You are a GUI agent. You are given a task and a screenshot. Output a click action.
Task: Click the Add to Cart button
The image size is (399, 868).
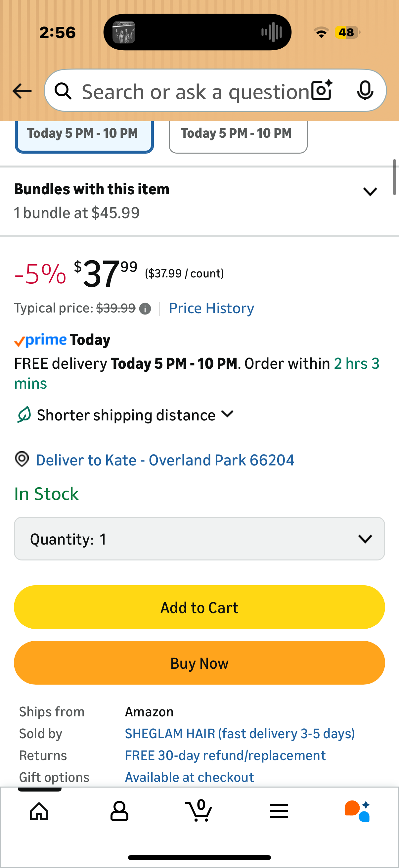[199, 607]
